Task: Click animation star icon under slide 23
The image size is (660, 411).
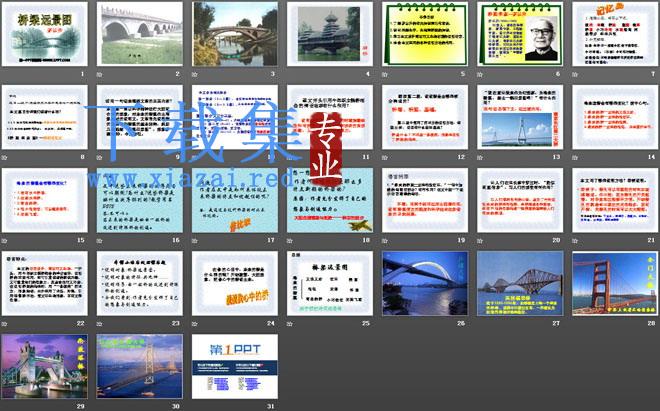Action: tap(99, 324)
